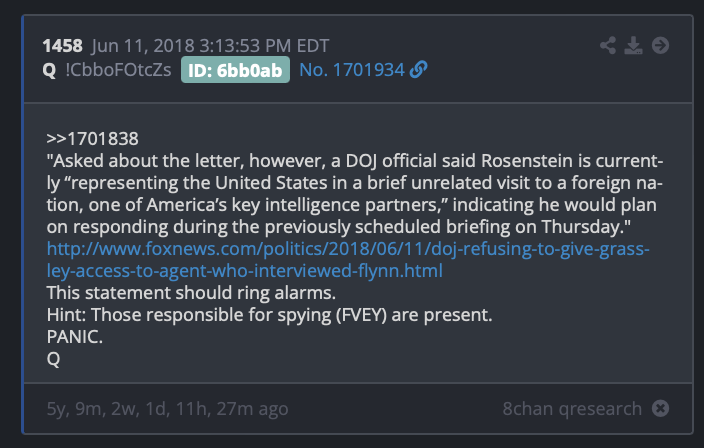Click the Jun 11, 2018 timestamp
Screen dimensions: 704x448
210,46
